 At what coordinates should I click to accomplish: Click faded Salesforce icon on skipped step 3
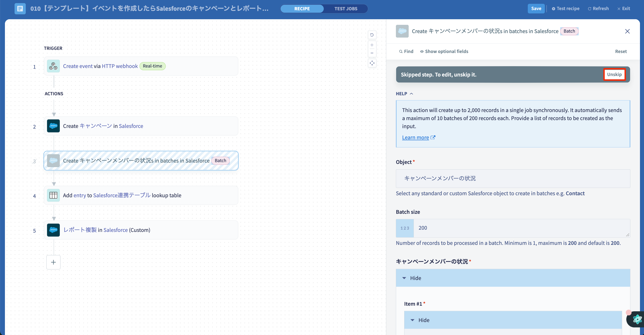coord(53,161)
